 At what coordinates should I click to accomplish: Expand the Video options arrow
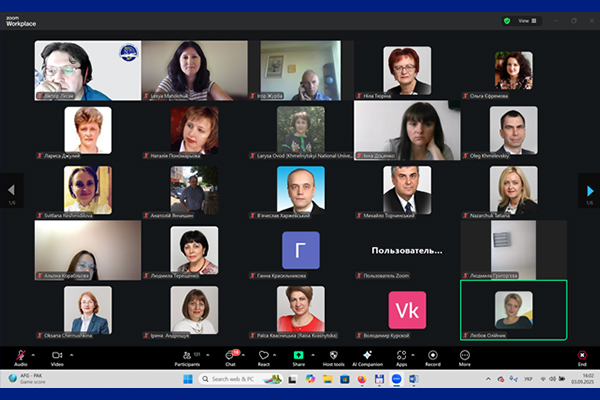(71, 353)
